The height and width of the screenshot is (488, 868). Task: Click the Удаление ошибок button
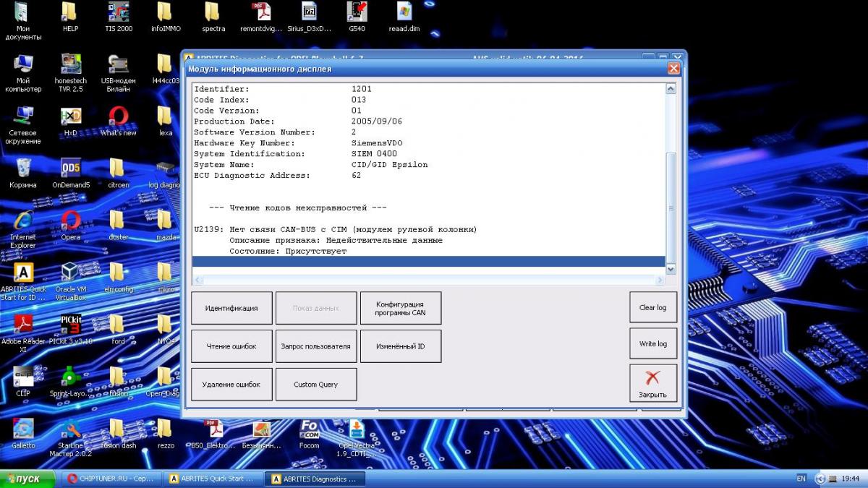coord(231,384)
